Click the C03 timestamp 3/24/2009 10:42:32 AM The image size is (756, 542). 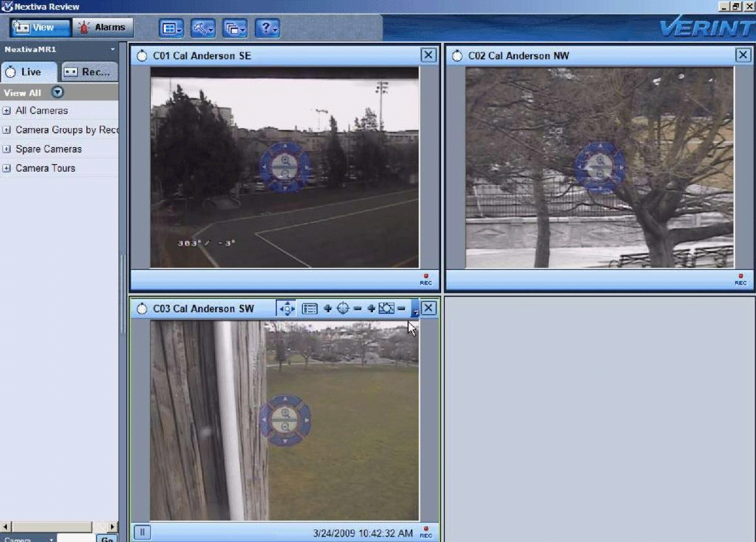pos(363,533)
